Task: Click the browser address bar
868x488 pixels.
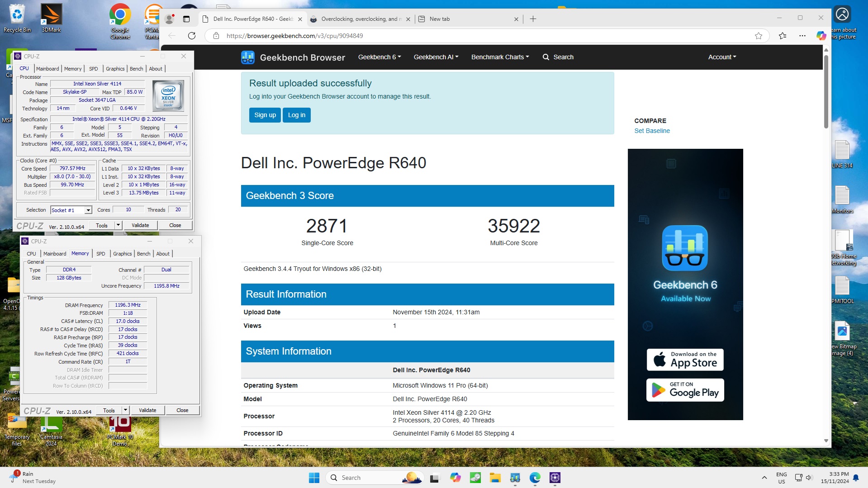Action: [x=486, y=36]
